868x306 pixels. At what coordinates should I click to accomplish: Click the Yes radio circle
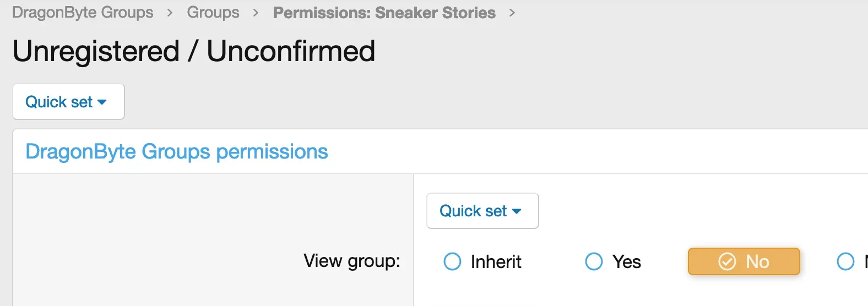(x=594, y=261)
